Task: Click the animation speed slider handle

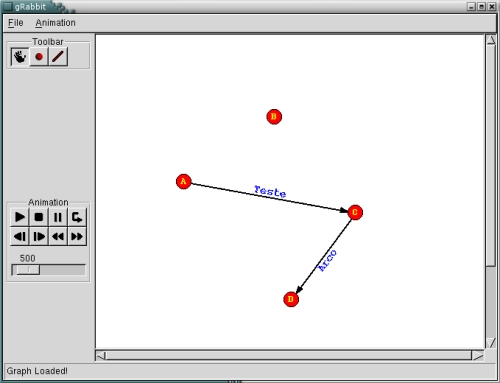Action: (28, 270)
